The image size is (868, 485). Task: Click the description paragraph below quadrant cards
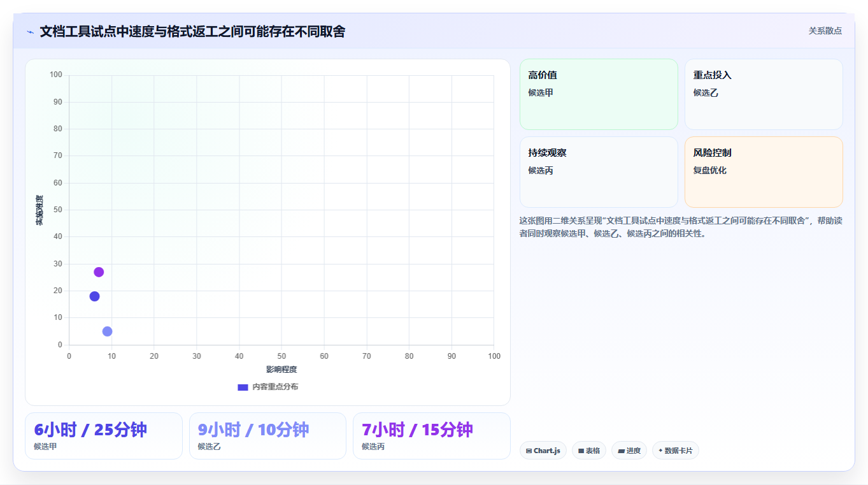pos(681,227)
